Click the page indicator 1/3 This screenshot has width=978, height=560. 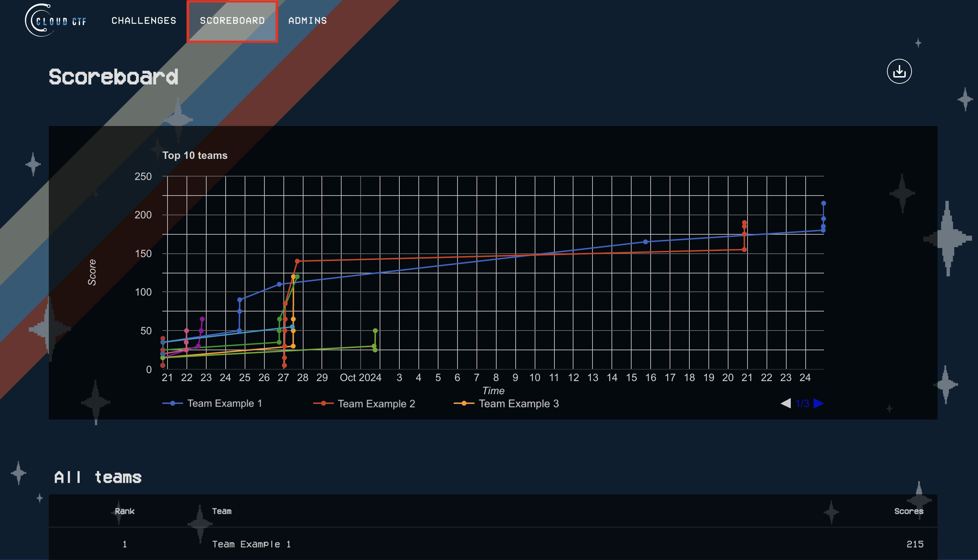[x=801, y=403]
